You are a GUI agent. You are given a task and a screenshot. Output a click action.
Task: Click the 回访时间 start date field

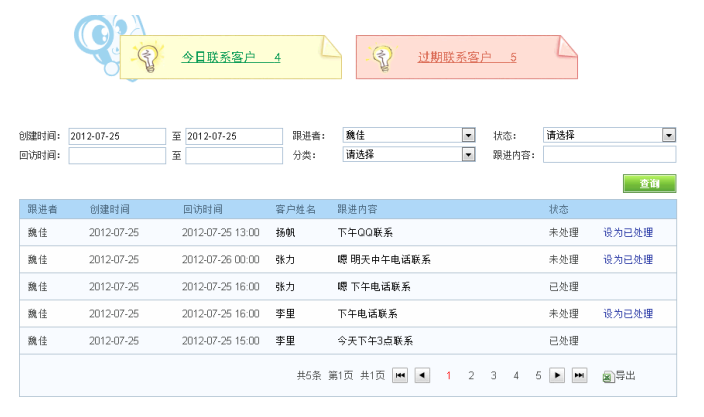pos(117,155)
